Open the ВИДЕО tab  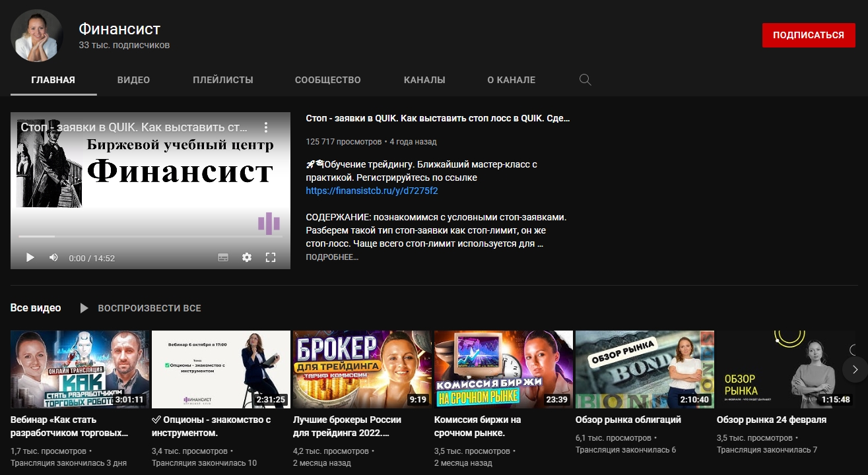(134, 80)
